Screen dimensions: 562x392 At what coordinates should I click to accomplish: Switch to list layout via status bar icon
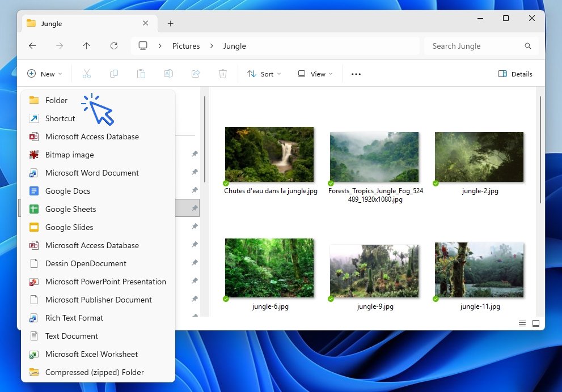point(522,323)
